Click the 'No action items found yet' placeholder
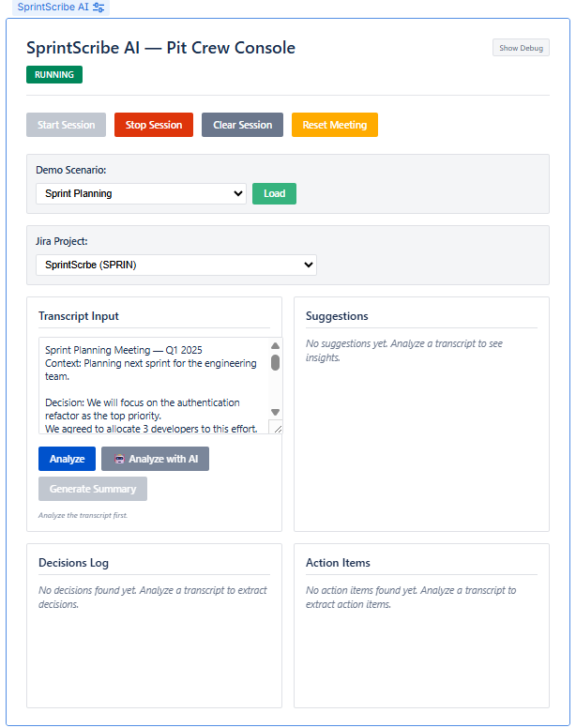Viewport: 576px width, 728px height. point(411,597)
